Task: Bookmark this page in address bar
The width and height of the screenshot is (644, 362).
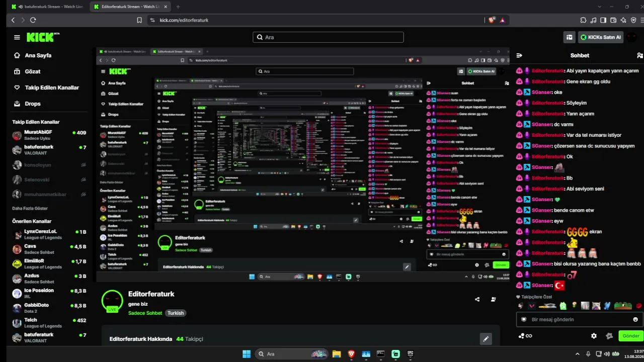Action: click(x=139, y=20)
